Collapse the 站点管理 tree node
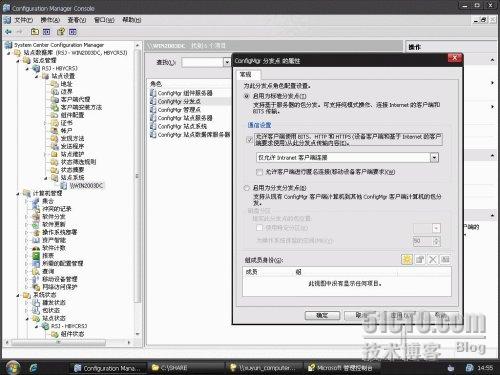The image size is (500, 375). (x=18, y=61)
